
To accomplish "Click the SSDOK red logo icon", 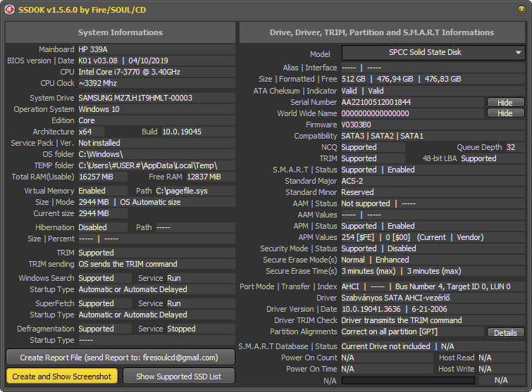I will (x=9, y=9).
